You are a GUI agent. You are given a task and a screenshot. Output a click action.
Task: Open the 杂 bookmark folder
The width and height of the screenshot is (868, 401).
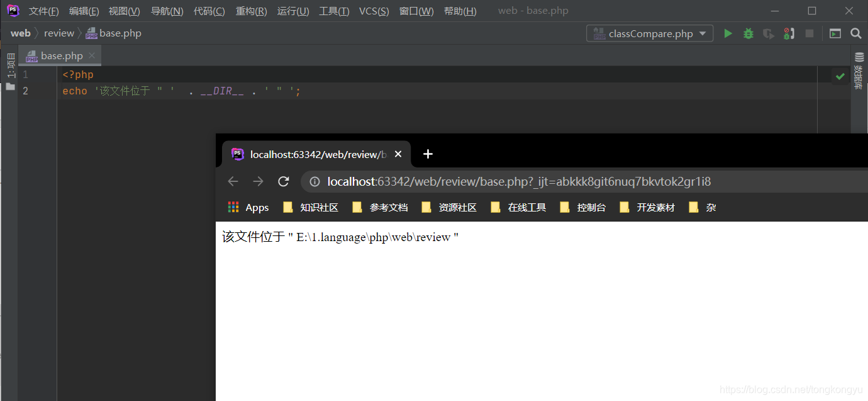(x=703, y=207)
